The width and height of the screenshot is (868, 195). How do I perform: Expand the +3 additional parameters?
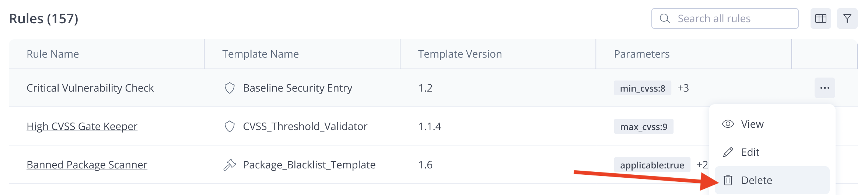[683, 88]
